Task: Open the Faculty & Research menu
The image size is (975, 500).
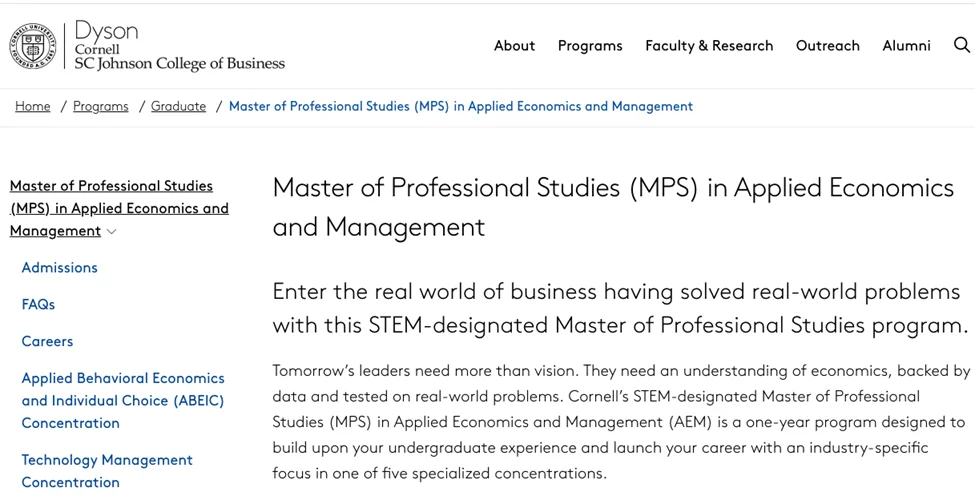Action: 709,46
